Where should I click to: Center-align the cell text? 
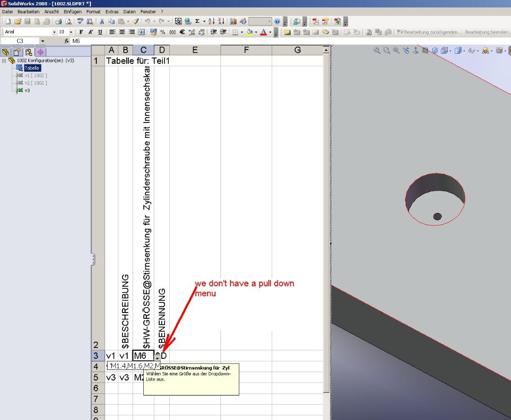click(x=122, y=32)
